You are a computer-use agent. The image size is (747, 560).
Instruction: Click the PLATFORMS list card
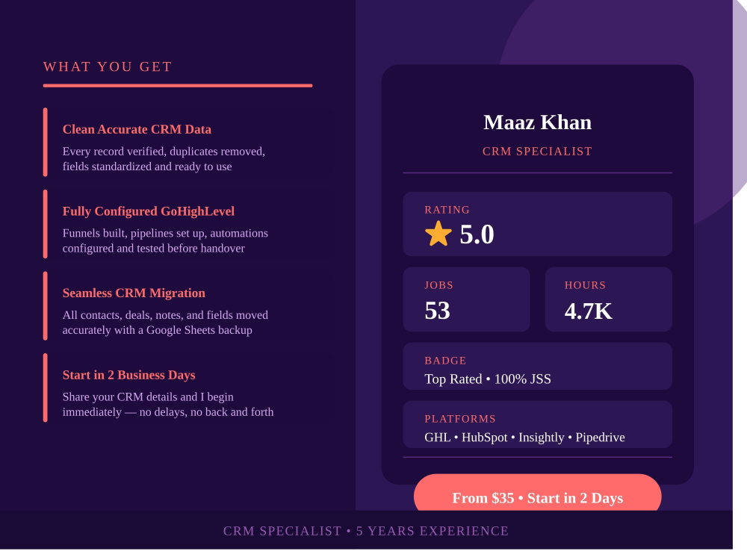pyautogui.click(x=537, y=424)
